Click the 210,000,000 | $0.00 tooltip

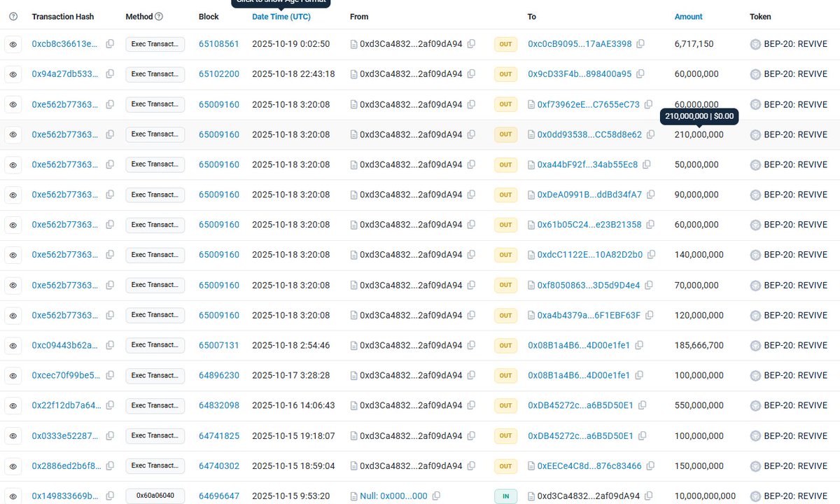[699, 117]
